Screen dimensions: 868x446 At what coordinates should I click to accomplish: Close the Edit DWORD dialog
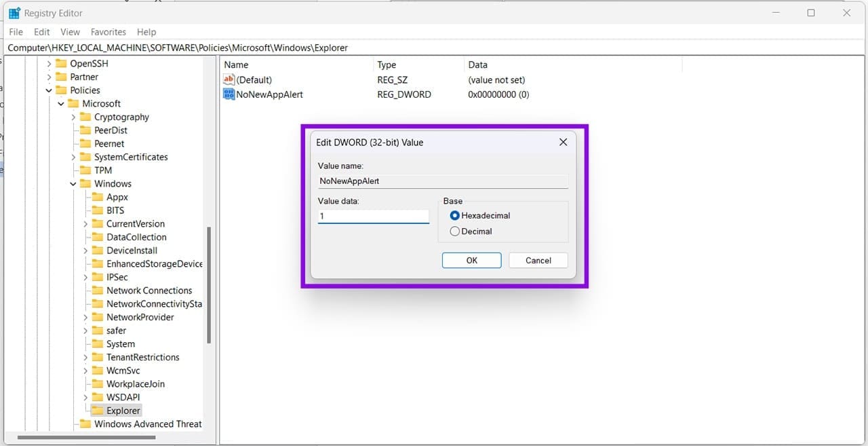point(563,142)
